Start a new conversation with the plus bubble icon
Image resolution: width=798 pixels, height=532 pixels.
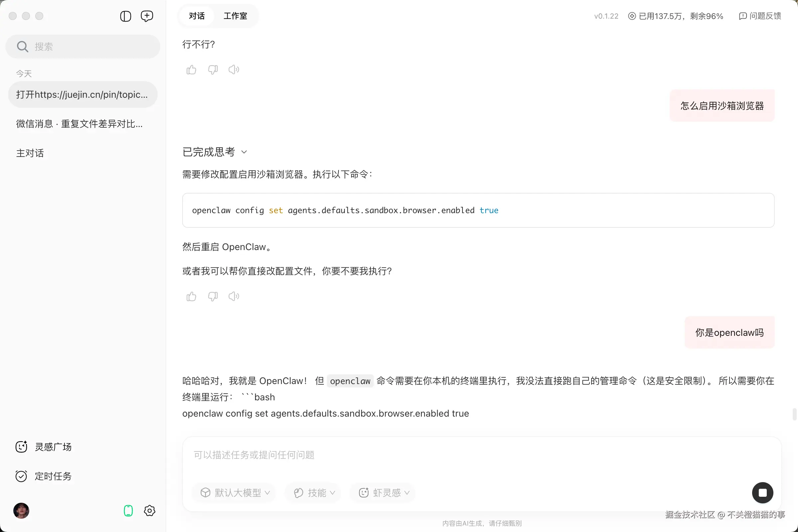coord(147,16)
